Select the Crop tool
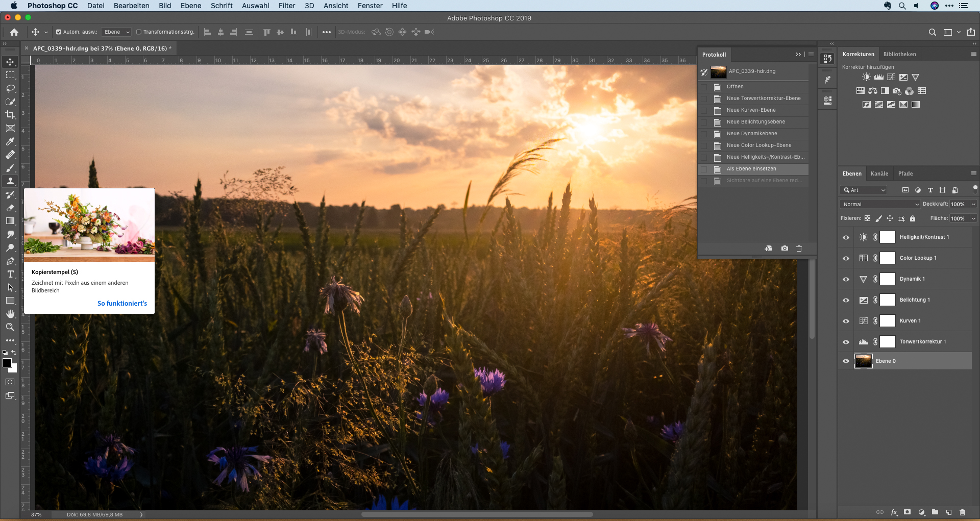 pyautogui.click(x=10, y=115)
